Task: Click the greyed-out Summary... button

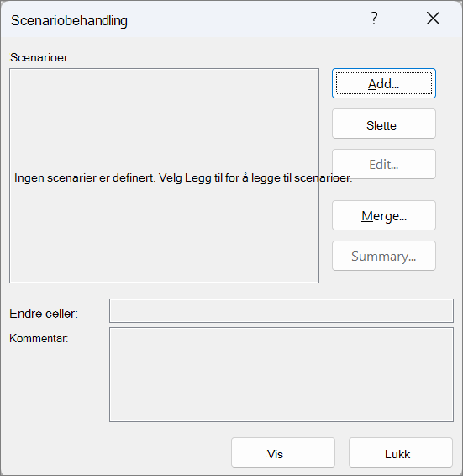Action: (384, 256)
